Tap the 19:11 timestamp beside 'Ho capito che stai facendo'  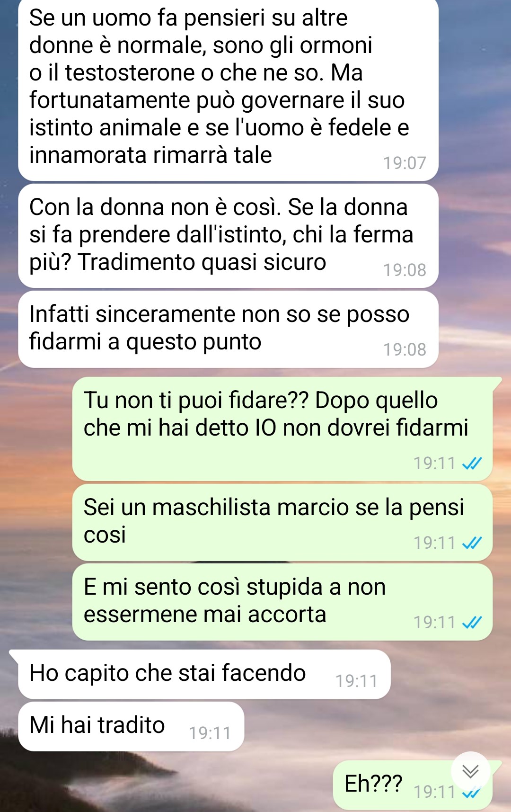point(357,681)
